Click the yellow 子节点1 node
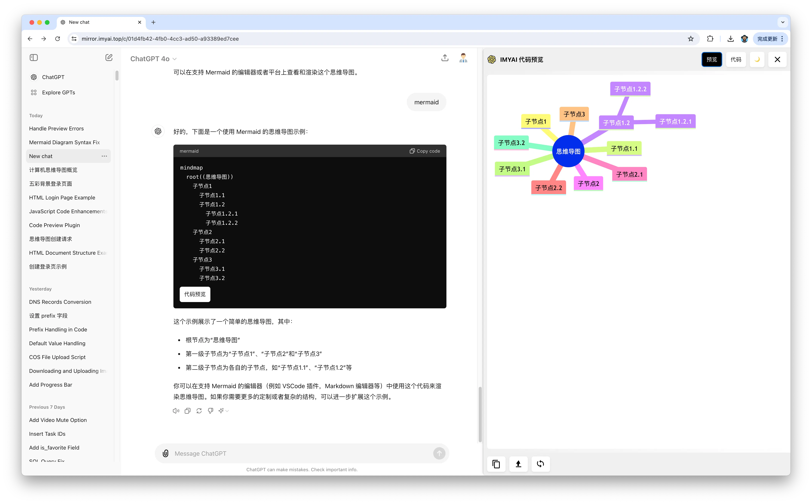The image size is (812, 504). (536, 122)
